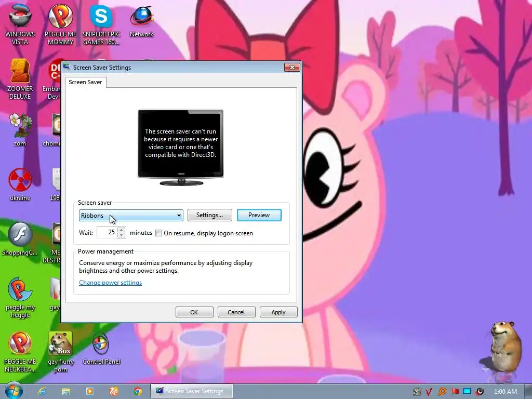
Task: Launch Internet Explorer from the taskbar
Action: pos(42,391)
